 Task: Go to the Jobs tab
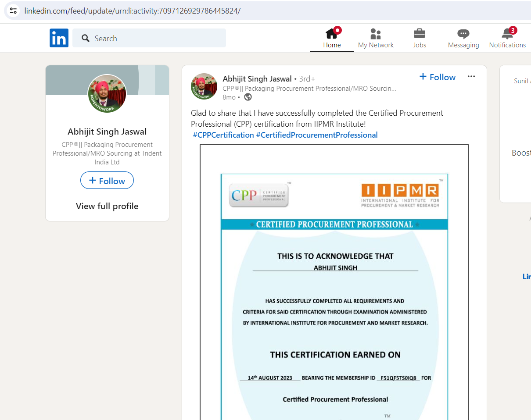[420, 38]
